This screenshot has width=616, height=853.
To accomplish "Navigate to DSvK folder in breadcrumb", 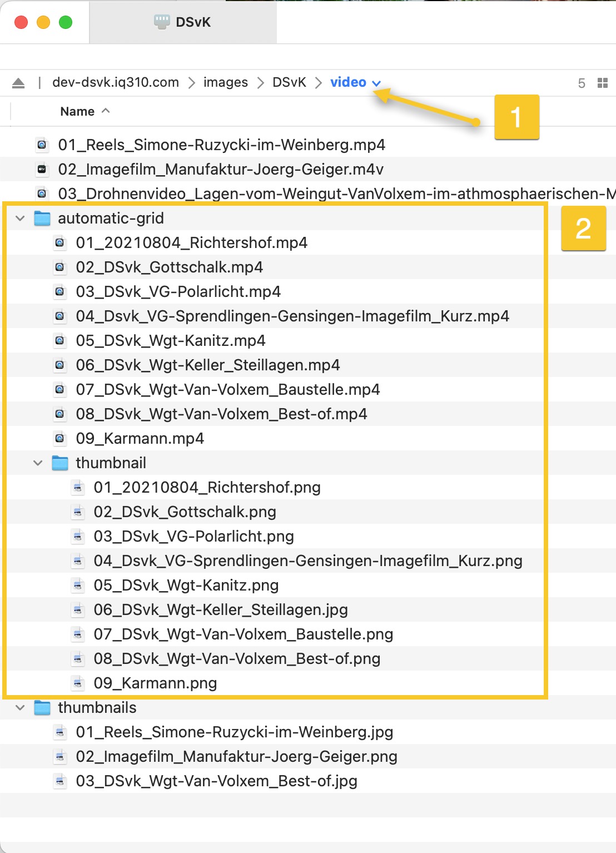I will click(289, 83).
